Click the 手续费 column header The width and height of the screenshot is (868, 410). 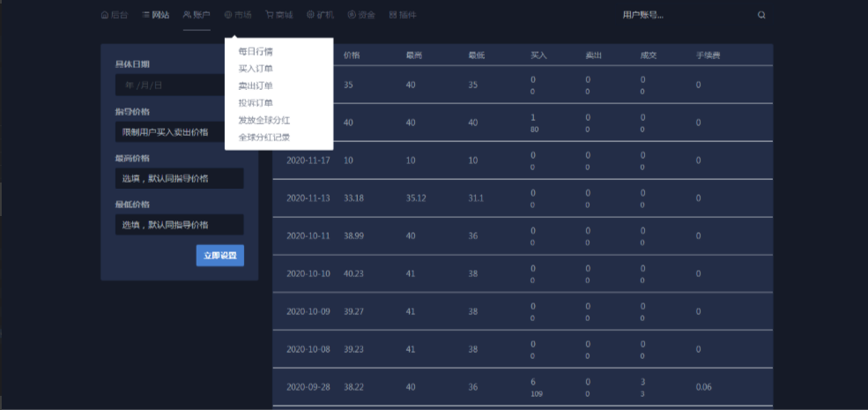tap(708, 56)
